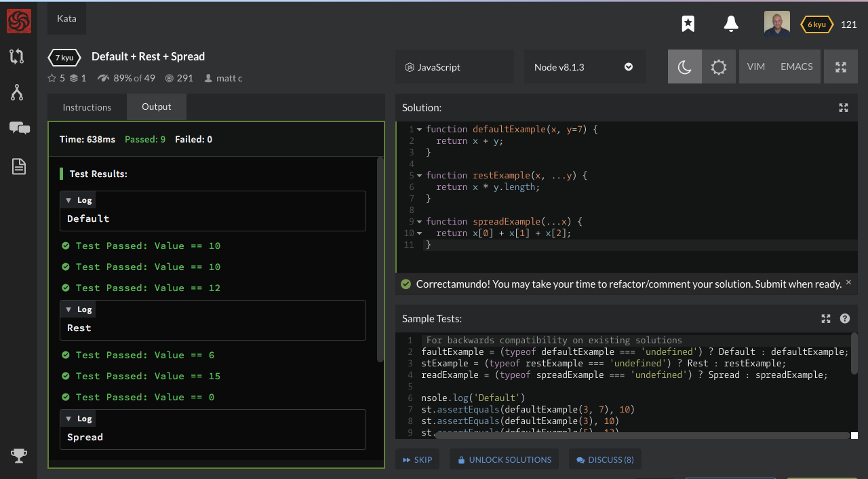
Task: Click the SKIP button
Action: (x=417, y=459)
